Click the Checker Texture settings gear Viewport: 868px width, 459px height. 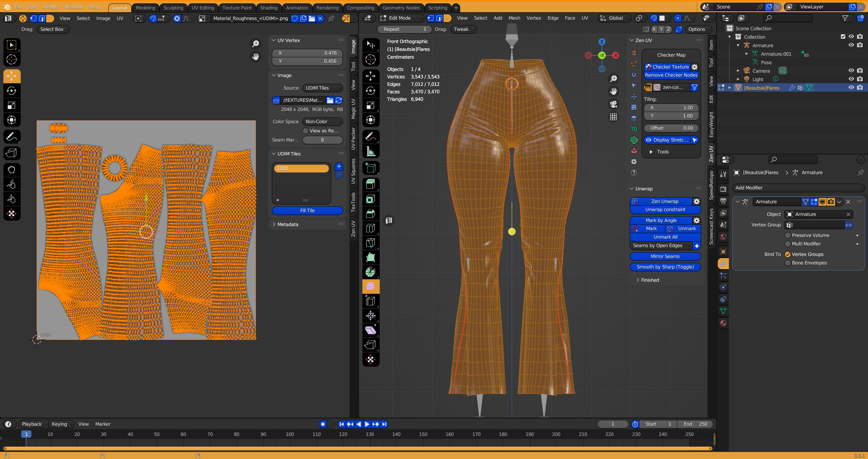(695, 67)
